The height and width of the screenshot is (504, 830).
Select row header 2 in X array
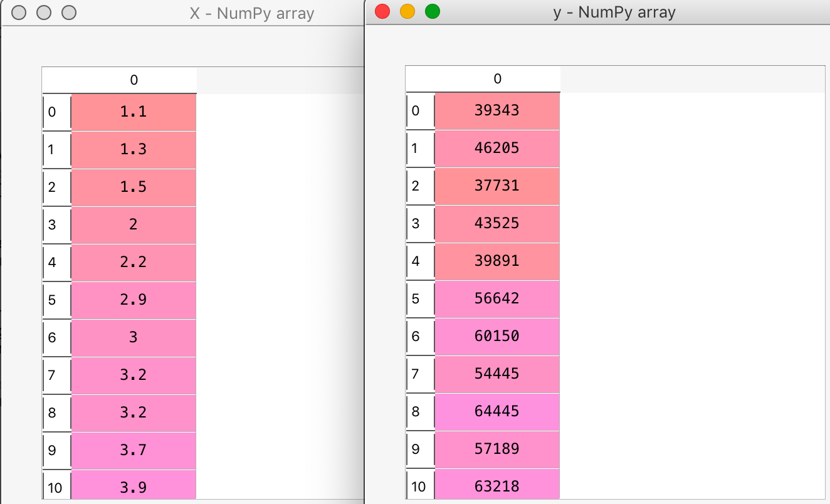click(57, 187)
